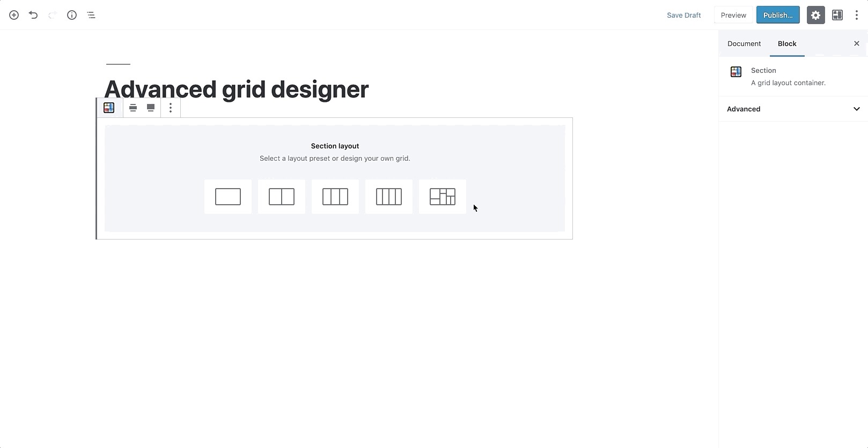The width and height of the screenshot is (868, 448).
Task: Open the content structure info icon
Action: (72, 15)
